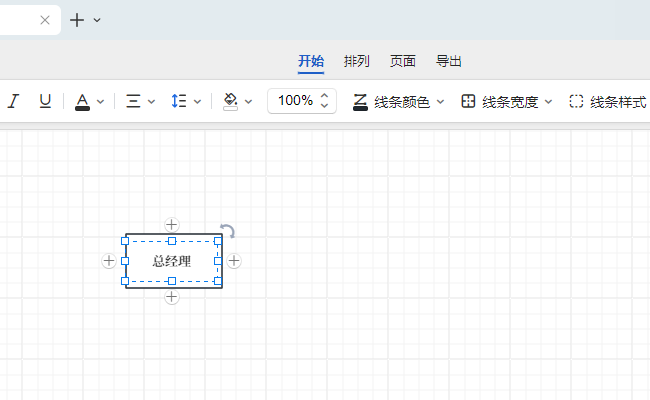Image resolution: width=650 pixels, height=400 pixels.
Task: Expand the line spacing dropdown arrow
Action: [197, 102]
